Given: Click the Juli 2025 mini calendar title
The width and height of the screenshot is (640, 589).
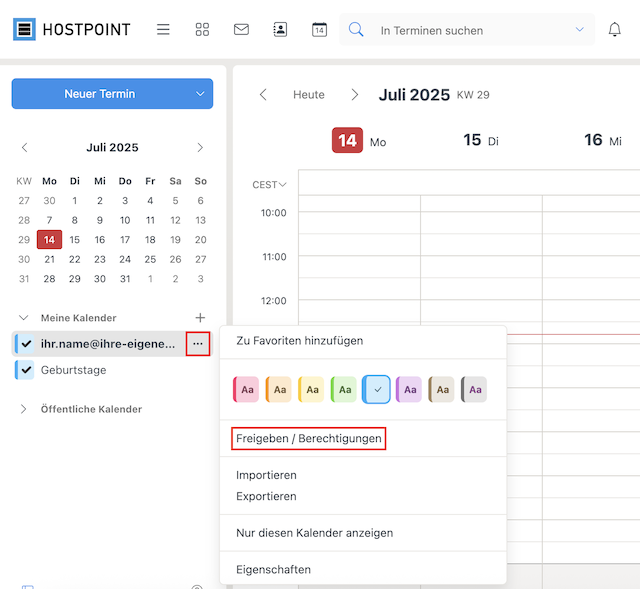Looking at the screenshot, I should pyautogui.click(x=112, y=147).
